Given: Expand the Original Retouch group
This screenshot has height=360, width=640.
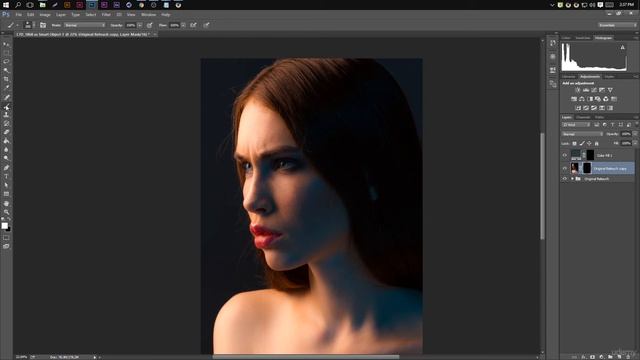Looking at the screenshot, I should click(572, 179).
